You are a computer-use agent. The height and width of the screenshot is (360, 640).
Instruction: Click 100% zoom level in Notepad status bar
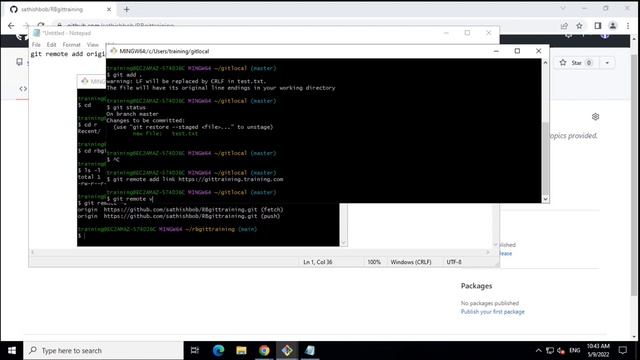[374, 262]
